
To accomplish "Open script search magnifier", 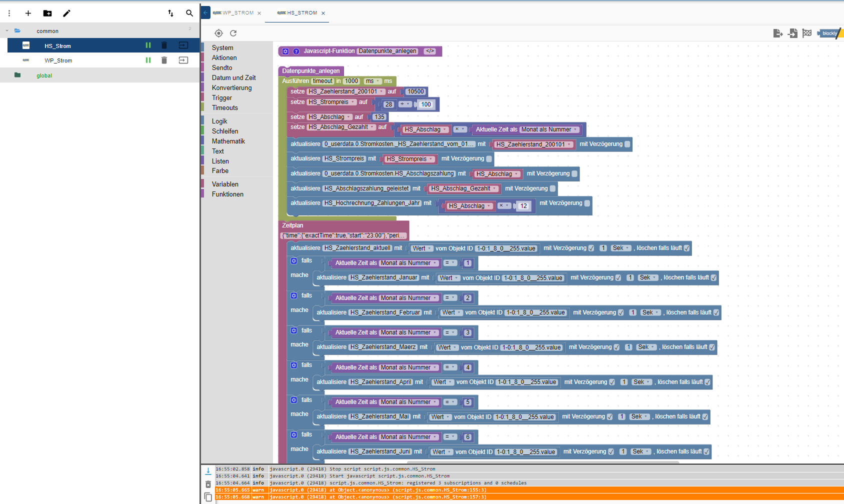I will tap(189, 13).
